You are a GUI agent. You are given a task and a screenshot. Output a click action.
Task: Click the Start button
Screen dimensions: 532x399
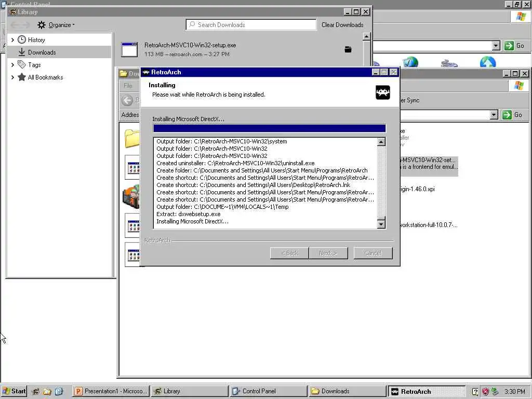[14, 391]
